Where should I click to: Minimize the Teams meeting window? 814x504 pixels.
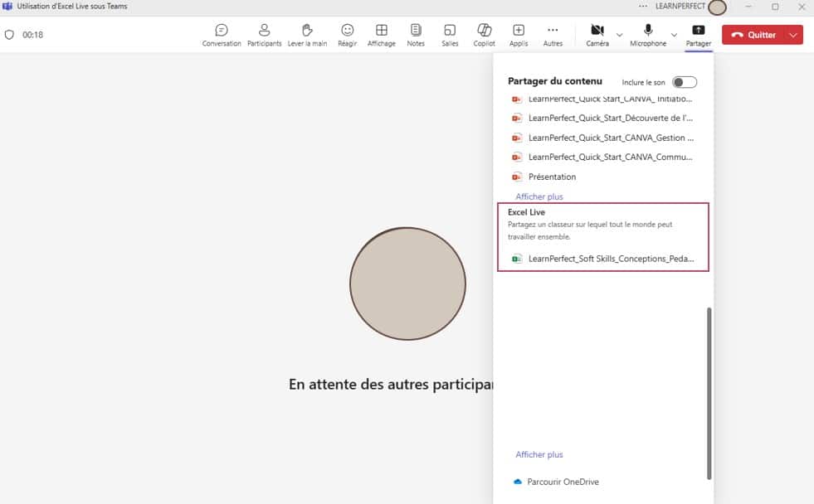click(x=748, y=7)
